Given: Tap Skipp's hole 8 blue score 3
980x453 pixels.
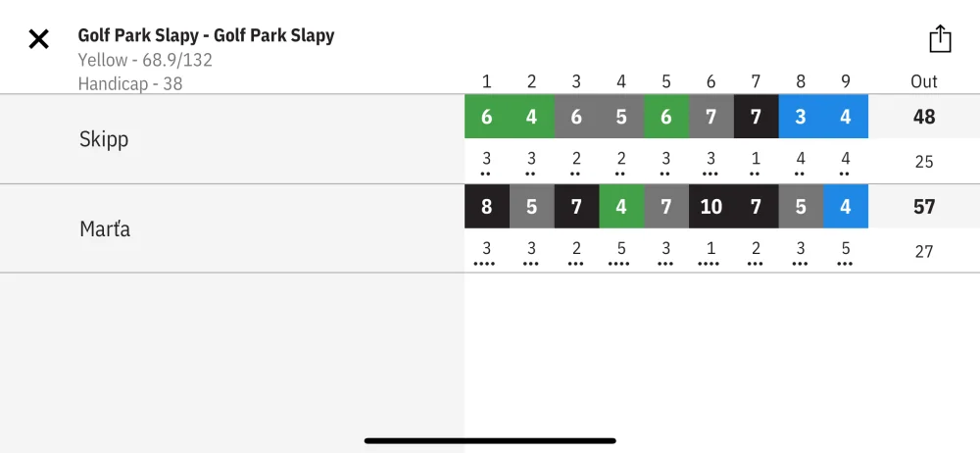Looking at the screenshot, I should tap(801, 117).
